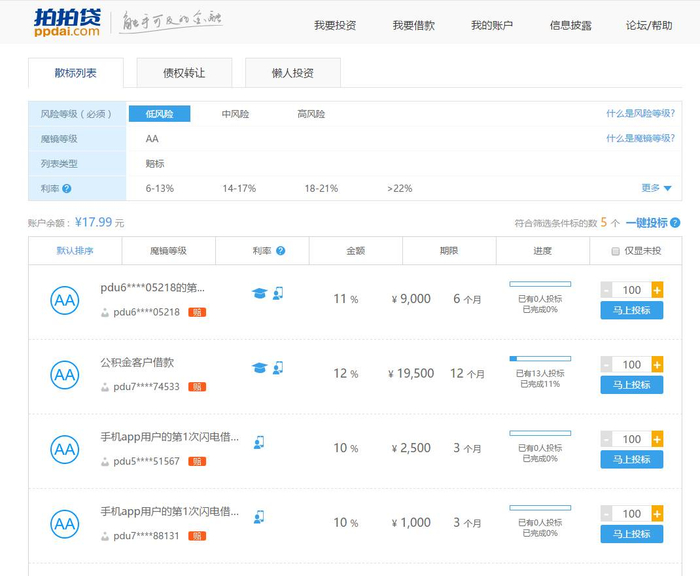
Task: Open the 我要借款 menu
Action: tap(413, 25)
